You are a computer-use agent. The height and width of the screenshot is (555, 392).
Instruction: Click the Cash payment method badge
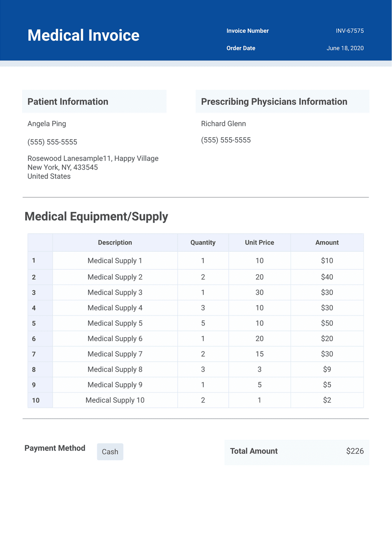pos(110,452)
